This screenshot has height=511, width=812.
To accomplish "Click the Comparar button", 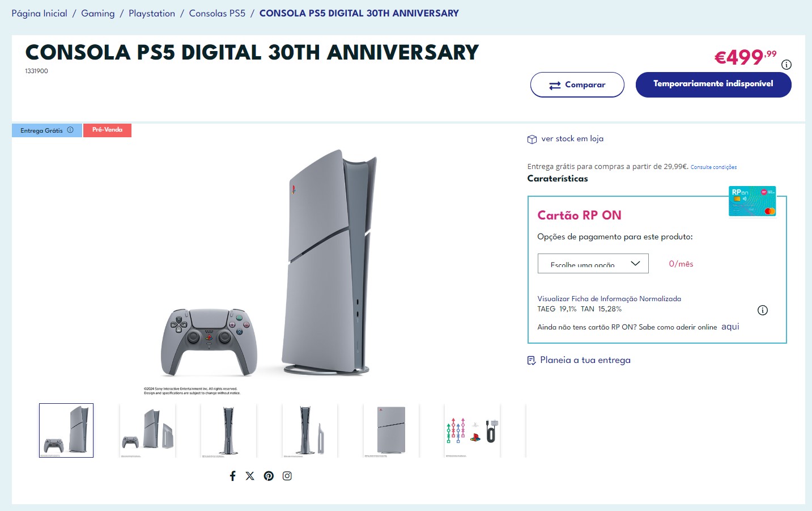I will 577,85.
